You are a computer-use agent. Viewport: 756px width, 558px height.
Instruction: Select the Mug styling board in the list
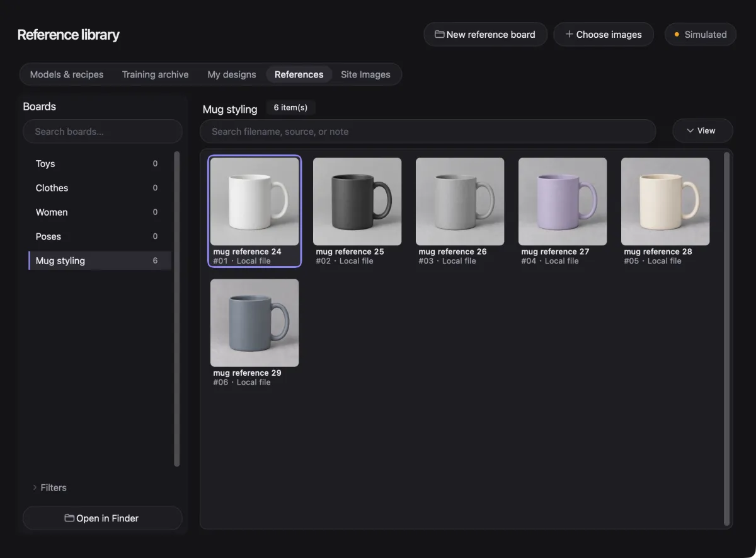coord(100,261)
